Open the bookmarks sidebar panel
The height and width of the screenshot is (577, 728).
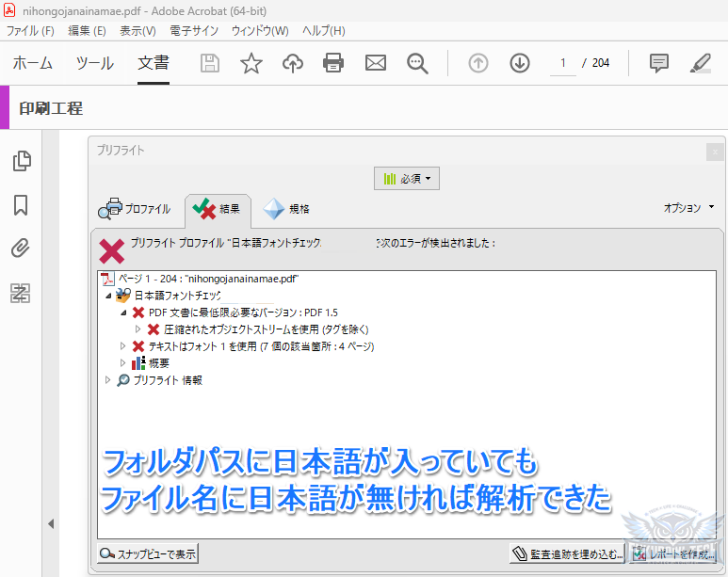click(x=21, y=205)
